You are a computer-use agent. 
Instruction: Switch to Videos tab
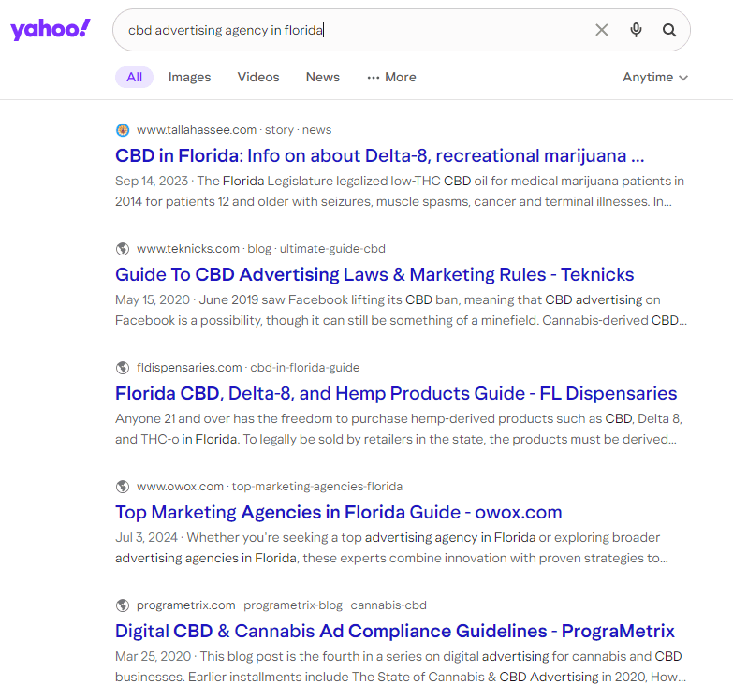coord(258,77)
